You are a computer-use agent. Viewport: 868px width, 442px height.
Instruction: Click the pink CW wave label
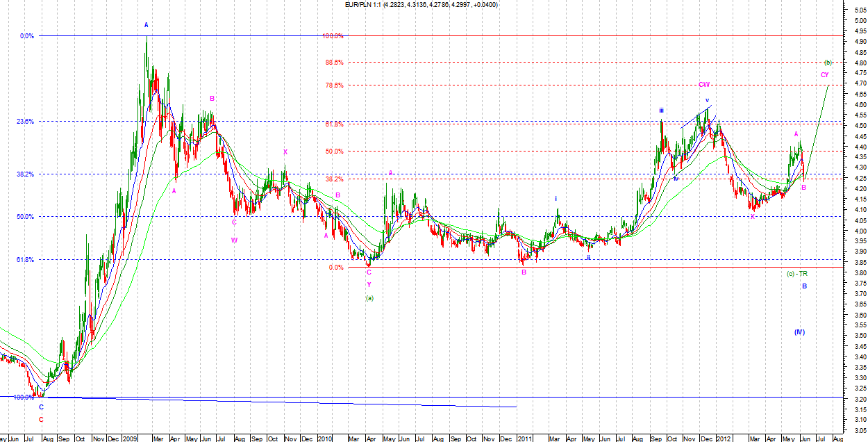pos(703,85)
